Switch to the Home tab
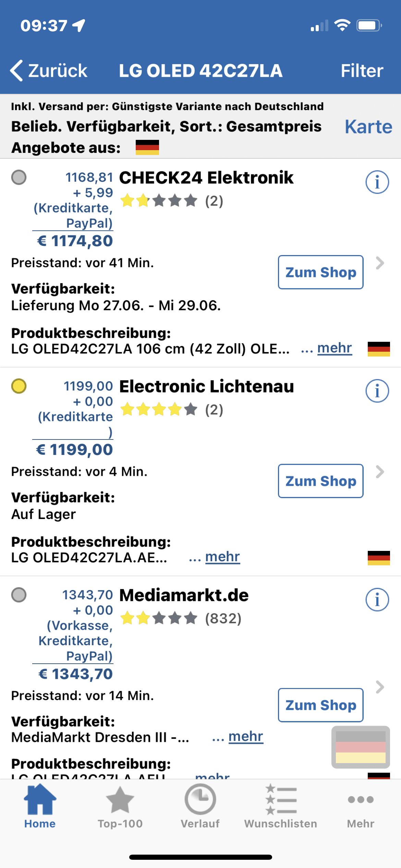401x868 pixels. point(40,807)
